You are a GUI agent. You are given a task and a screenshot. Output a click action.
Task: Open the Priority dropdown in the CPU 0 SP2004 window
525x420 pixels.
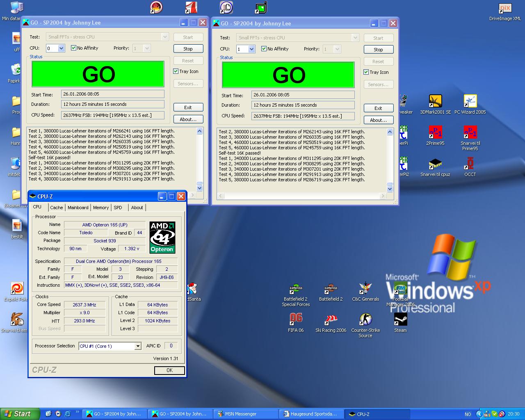[x=147, y=48]
